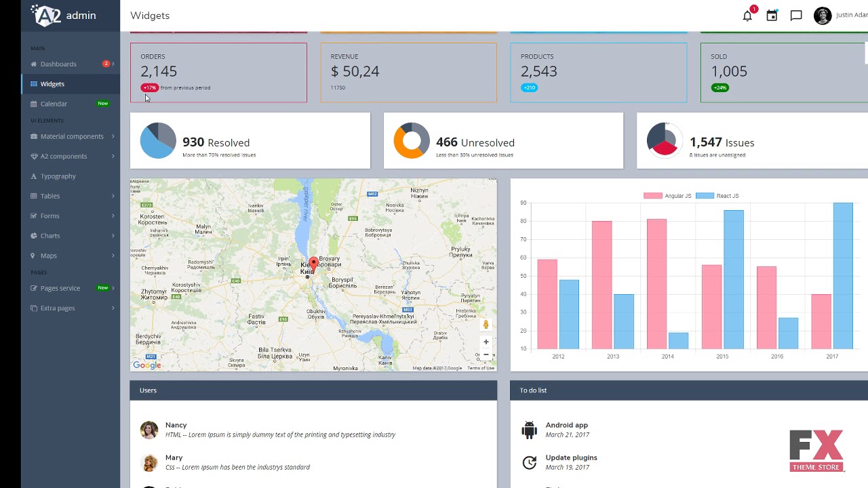Open the calendar icon in top bar
868x488 pixels.
pos(772,16)
